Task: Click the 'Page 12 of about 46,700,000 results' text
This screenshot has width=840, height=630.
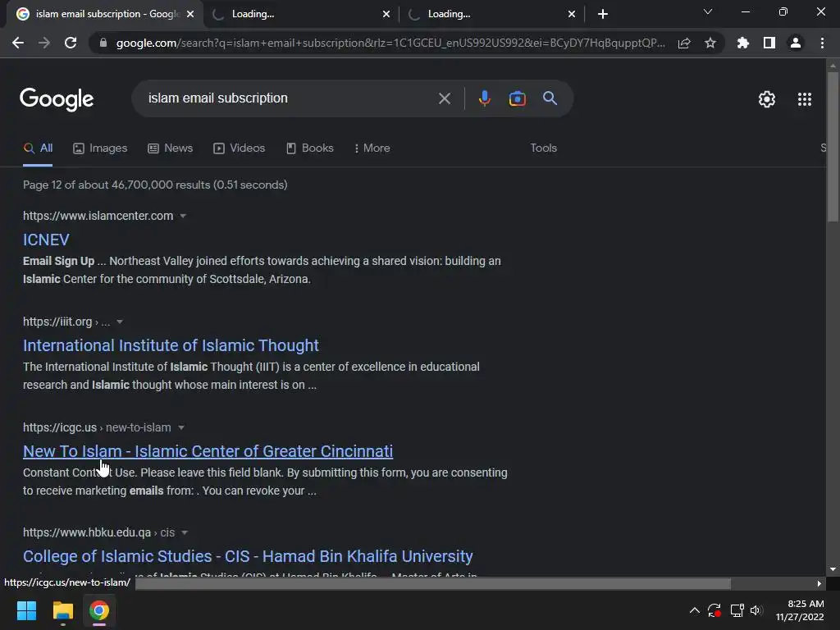Action: (x=116, y=185)
